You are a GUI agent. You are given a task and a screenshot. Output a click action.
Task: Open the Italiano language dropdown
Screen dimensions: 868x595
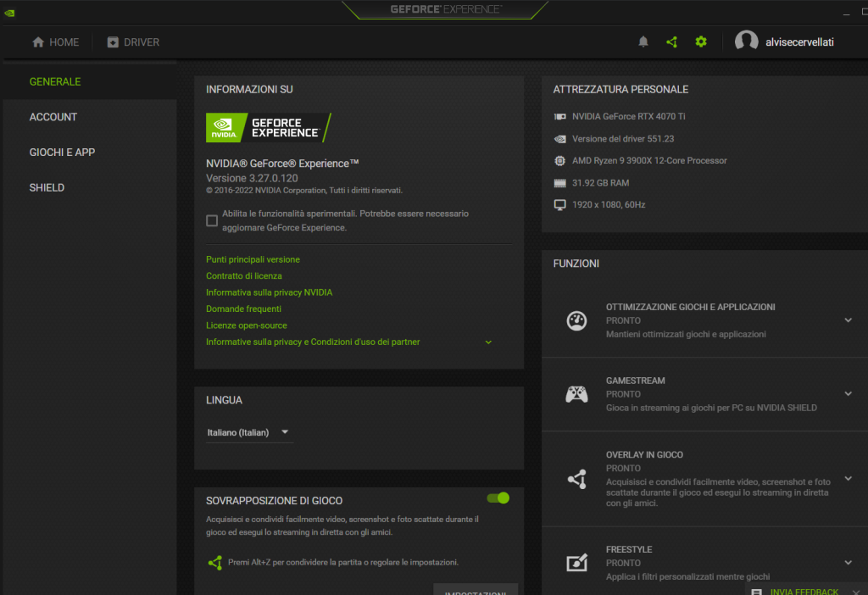[249, 432]
